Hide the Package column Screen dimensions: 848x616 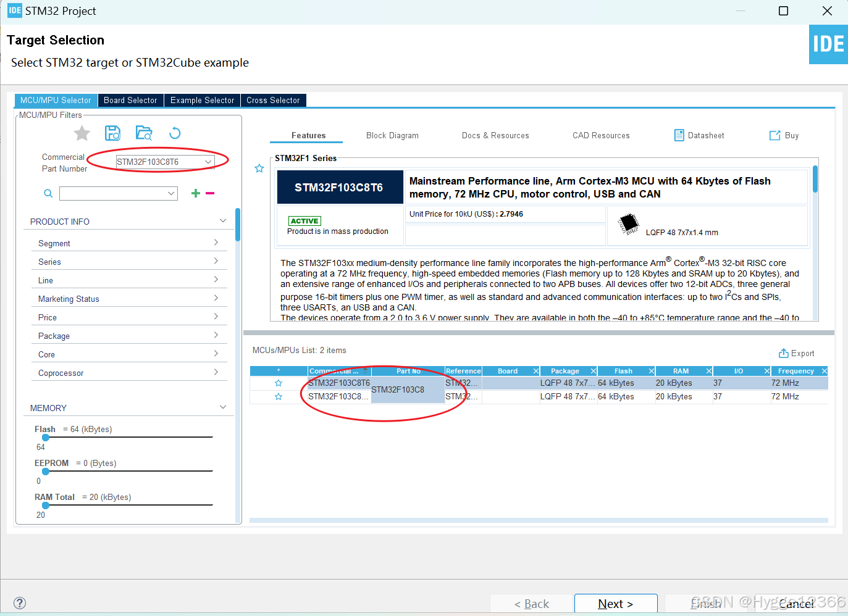point(594,371)
